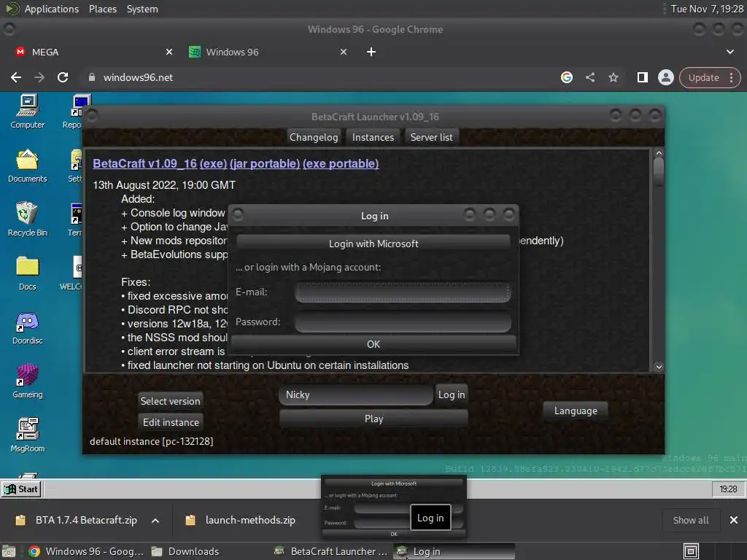Close the MEGA tab
The width and height of the screenshot is (747, 560).
click(x=169, y=52)
